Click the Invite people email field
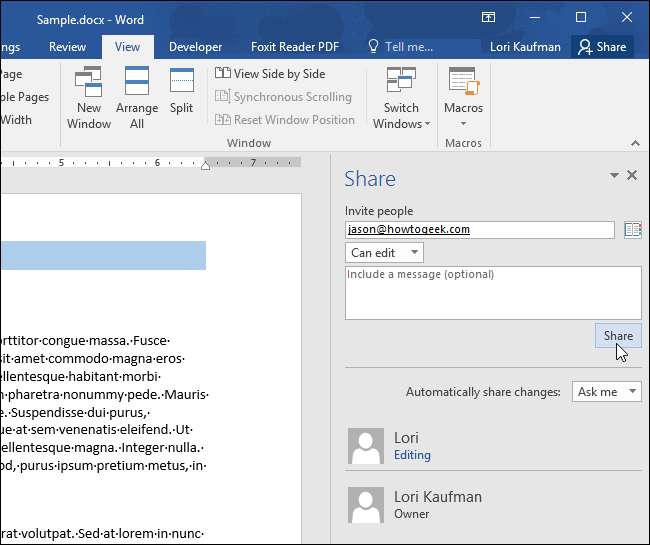Screen dimensions: 650x545 coord(479,230)
